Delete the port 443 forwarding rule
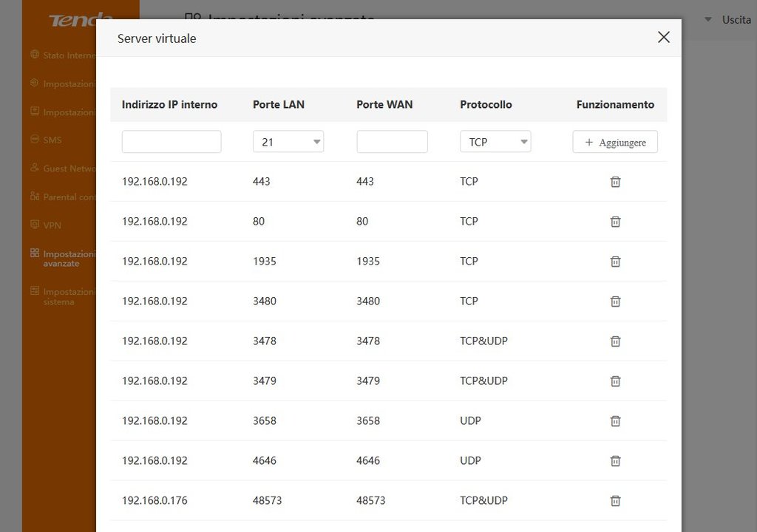Screen dimensions: 757x532 point(615,182)
